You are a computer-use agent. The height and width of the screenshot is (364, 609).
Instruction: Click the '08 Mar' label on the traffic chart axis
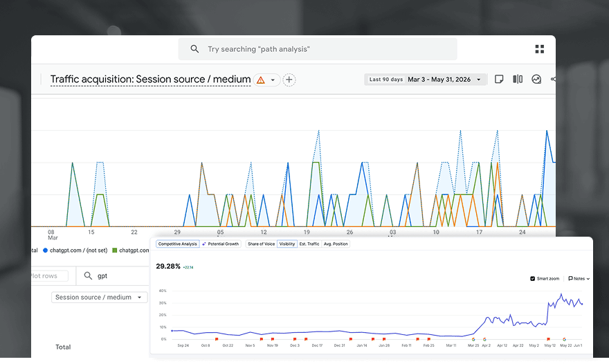tap(52, 235)
